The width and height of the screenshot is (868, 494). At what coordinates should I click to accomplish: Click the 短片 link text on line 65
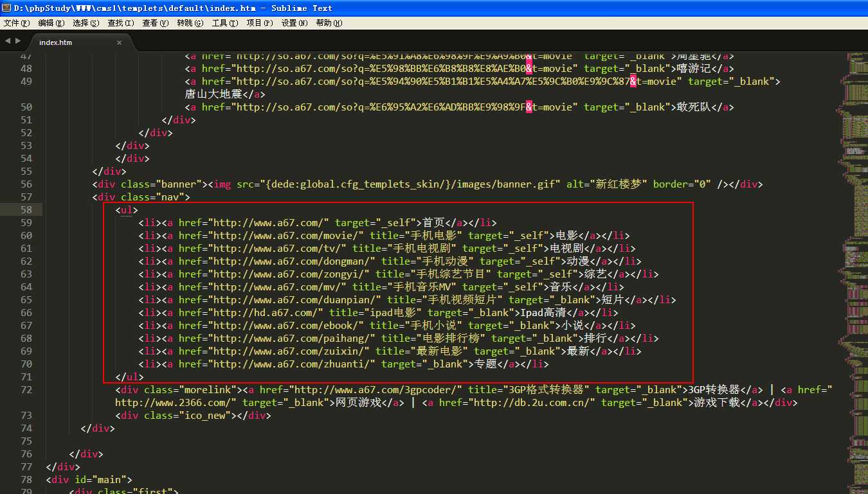(613, 300)
